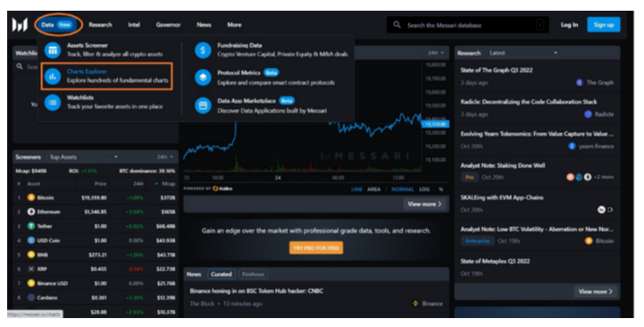Click the Messari logo icon

(20, 25)
